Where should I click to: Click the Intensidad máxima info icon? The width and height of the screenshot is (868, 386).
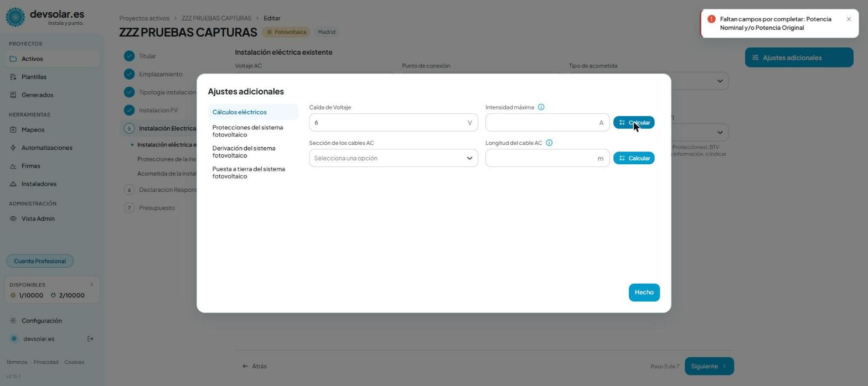click(541, 107)
